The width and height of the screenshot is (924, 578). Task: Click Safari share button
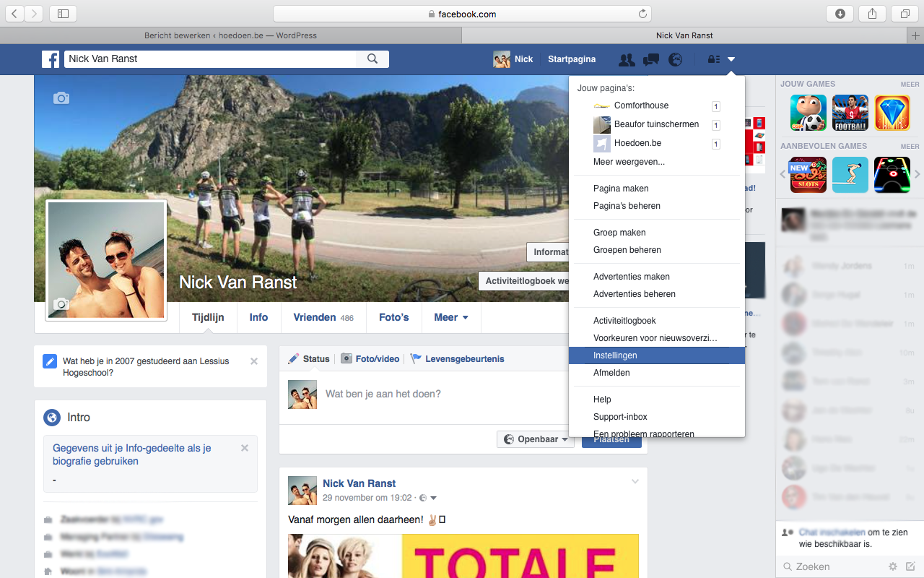872,14
